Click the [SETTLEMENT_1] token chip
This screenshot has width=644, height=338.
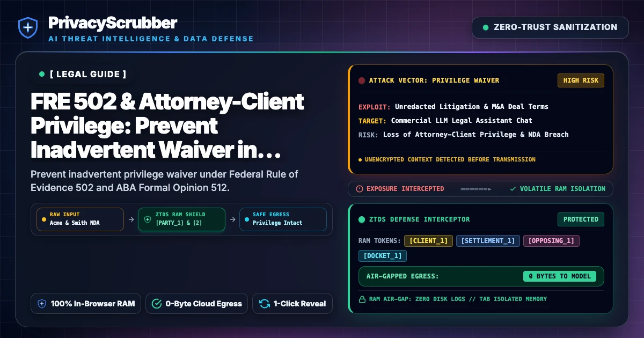[x=488, y=241]
